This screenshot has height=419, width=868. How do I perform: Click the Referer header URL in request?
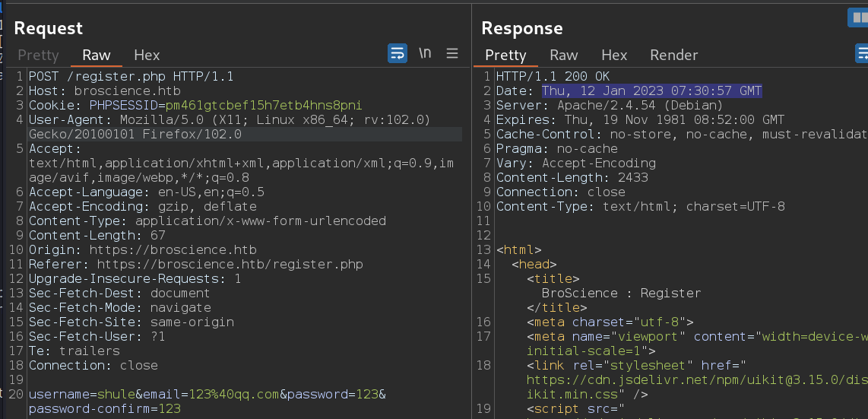(x=226, y=265)
